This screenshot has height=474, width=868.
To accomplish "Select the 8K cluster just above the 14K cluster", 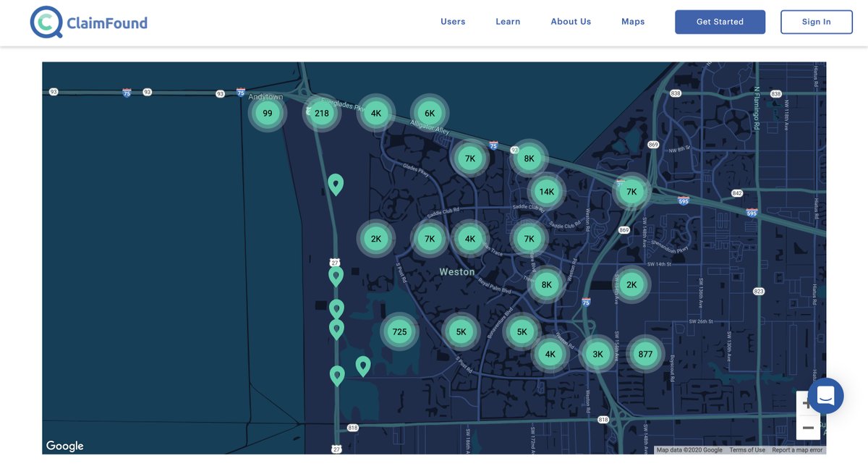I will (529, 158).
